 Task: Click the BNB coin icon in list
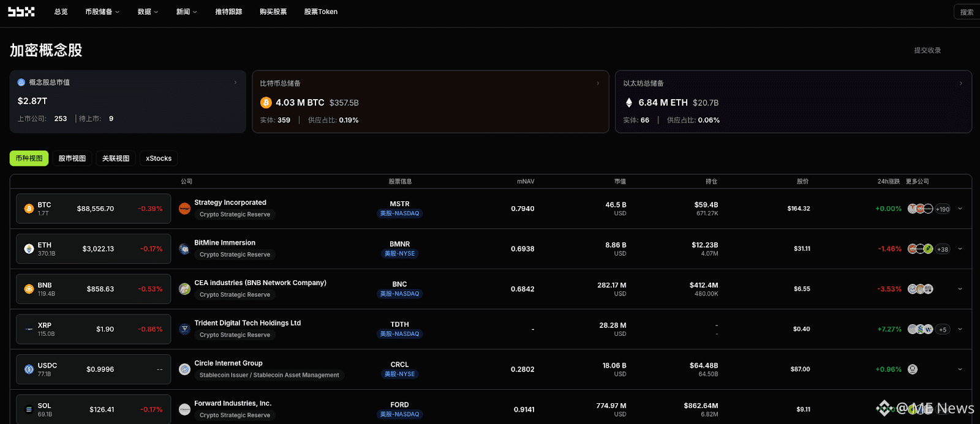tap(29, 289)
